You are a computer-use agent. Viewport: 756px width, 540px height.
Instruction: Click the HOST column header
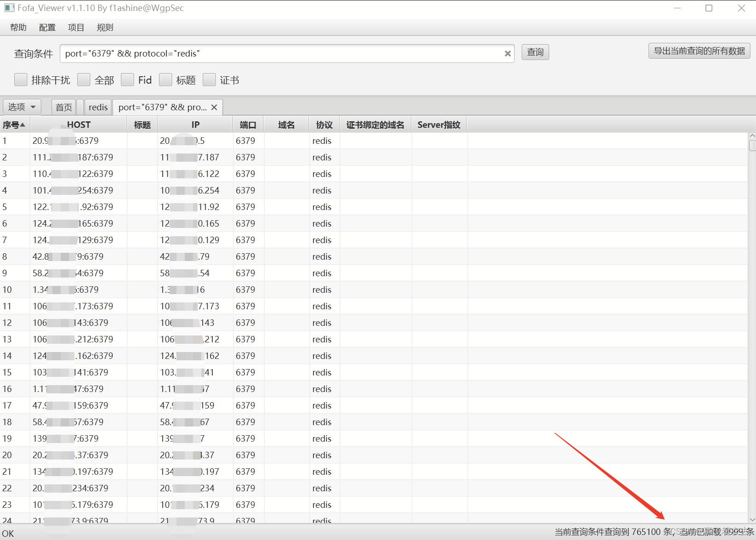coord(78,124)
